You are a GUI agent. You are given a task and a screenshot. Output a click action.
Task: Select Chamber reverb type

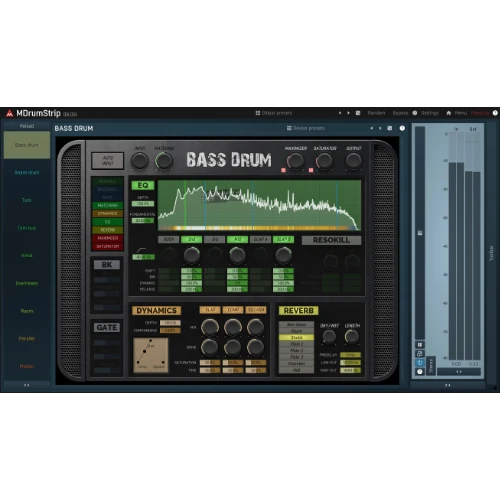[x=296, y=363]
